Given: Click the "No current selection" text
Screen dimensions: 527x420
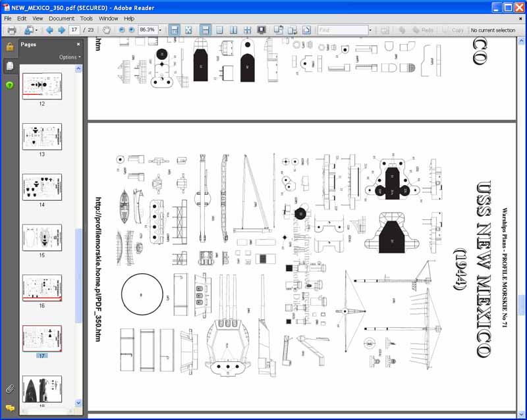Looking at the screenshot, I should coord(493,30).
